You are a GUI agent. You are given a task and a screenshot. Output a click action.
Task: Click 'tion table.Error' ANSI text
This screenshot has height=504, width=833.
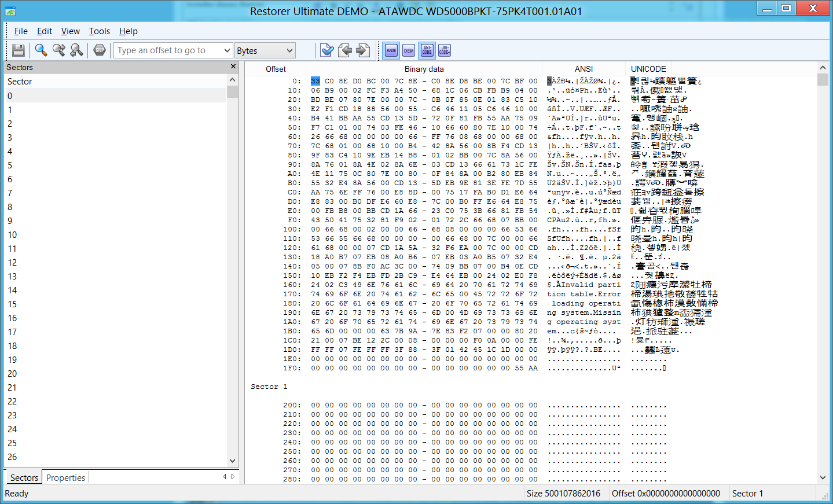[584, 294]
